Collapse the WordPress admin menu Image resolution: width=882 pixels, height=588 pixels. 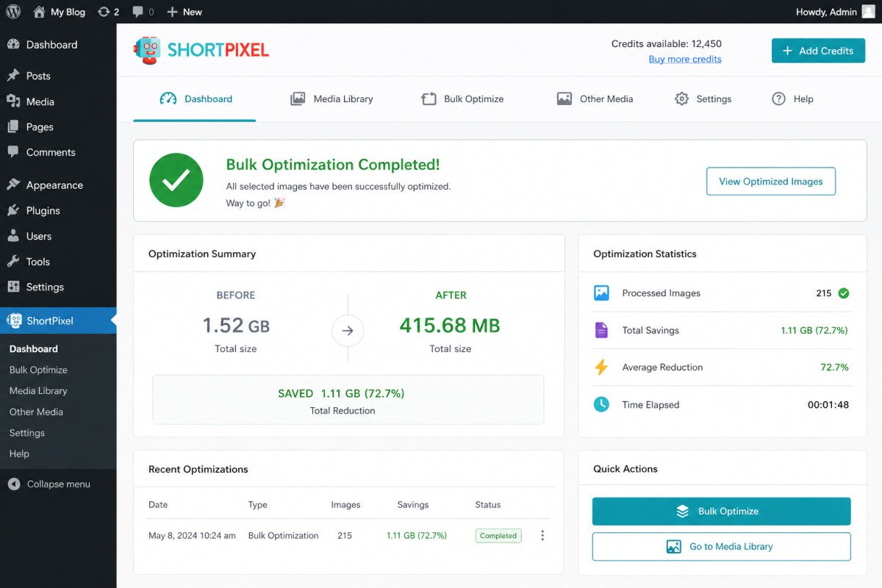(49, 484)
